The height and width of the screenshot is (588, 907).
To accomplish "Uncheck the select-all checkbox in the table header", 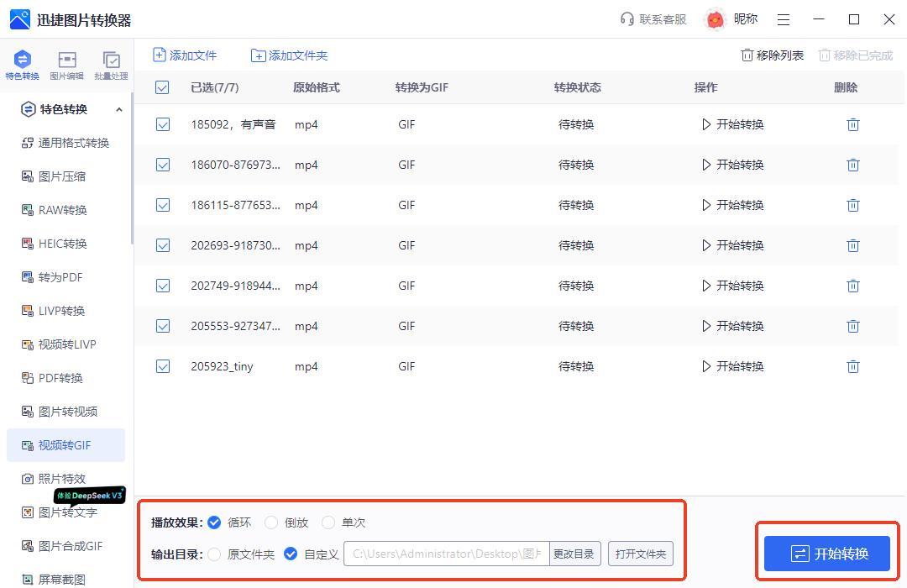I will (162, 87).
